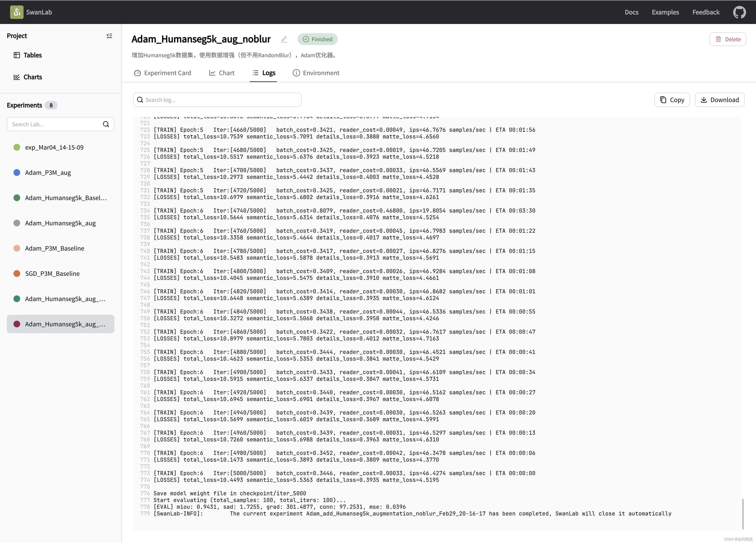Select the exp_Mar04_14-15-09 experiment

coord(54,147)
